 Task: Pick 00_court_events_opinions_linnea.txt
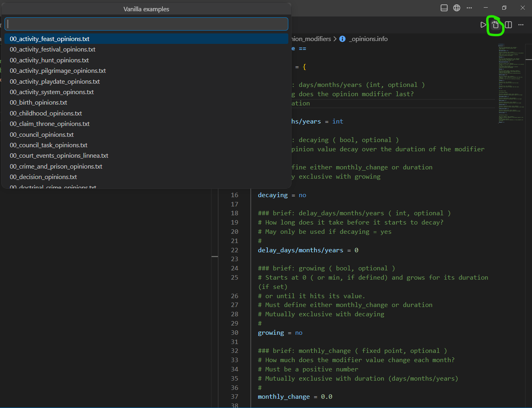tap(146, 156)
